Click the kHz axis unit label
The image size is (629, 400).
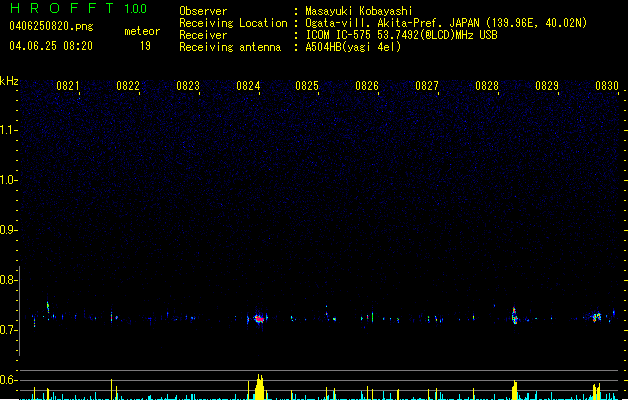(x=9, y=81)
